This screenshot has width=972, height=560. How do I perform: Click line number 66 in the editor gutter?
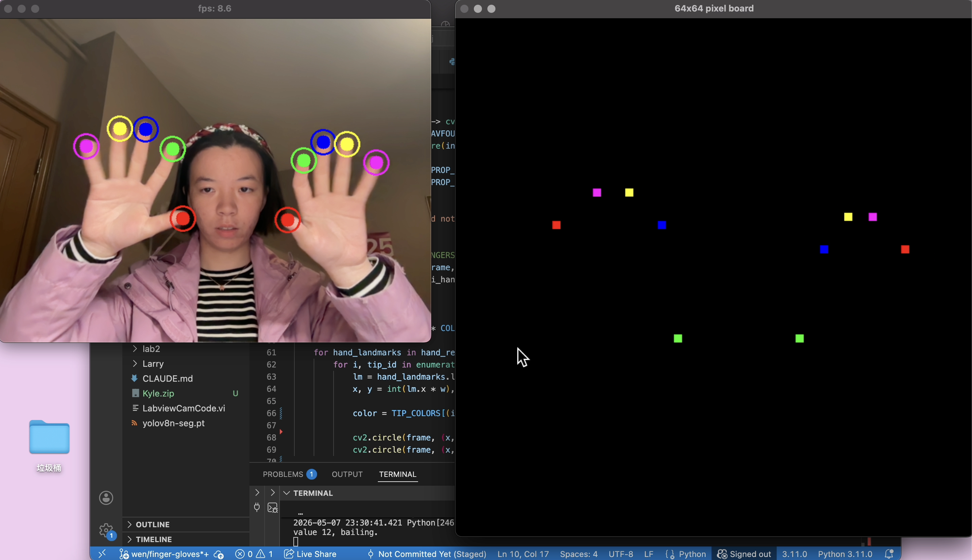[x=271, y=413]
